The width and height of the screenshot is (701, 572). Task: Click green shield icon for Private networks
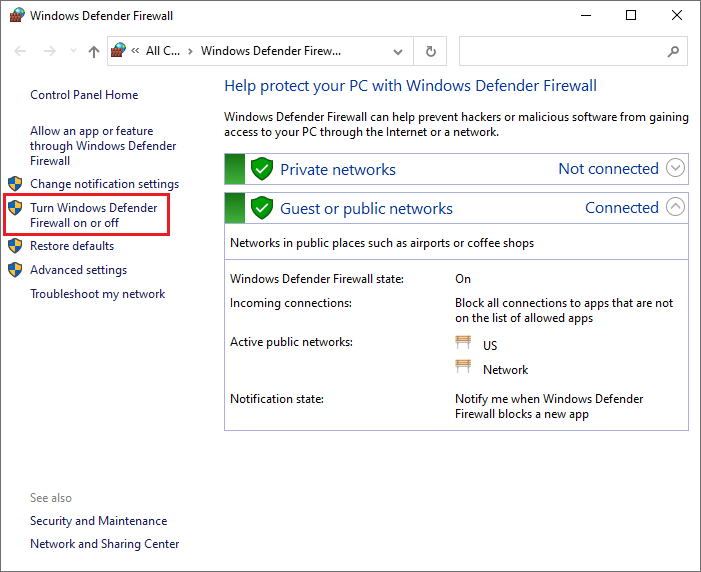tap(262, 169)
